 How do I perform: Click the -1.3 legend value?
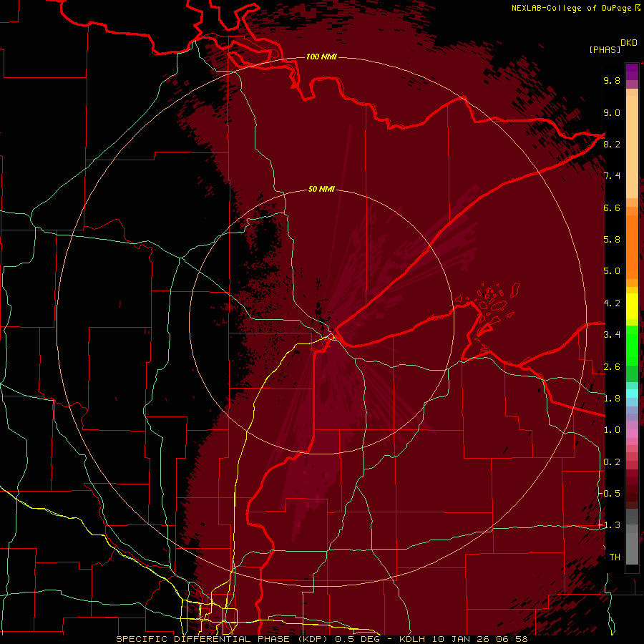610,525
